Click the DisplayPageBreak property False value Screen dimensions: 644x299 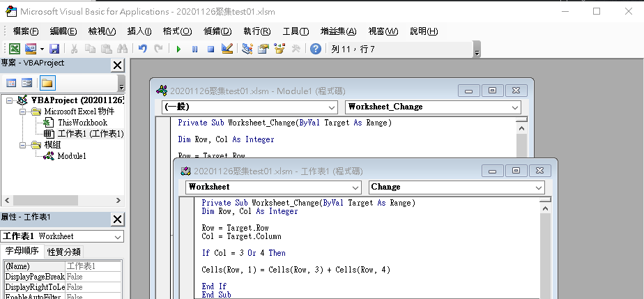tap(93, 277)
